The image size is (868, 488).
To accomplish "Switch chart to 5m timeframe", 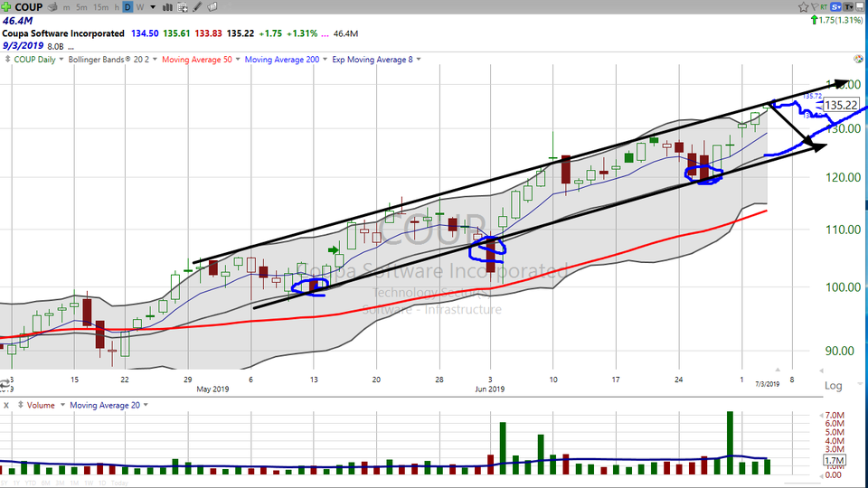I will (81, 7).
